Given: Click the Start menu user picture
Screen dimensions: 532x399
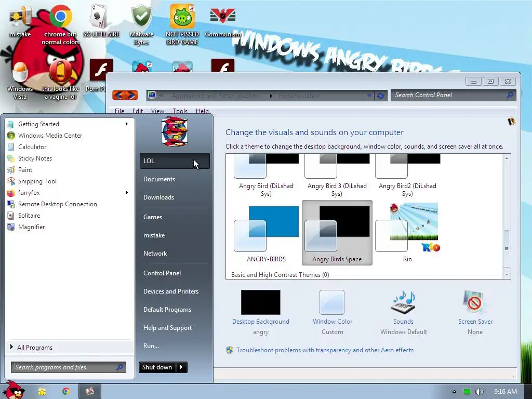Looking at the screenshot, I should 175,131.
